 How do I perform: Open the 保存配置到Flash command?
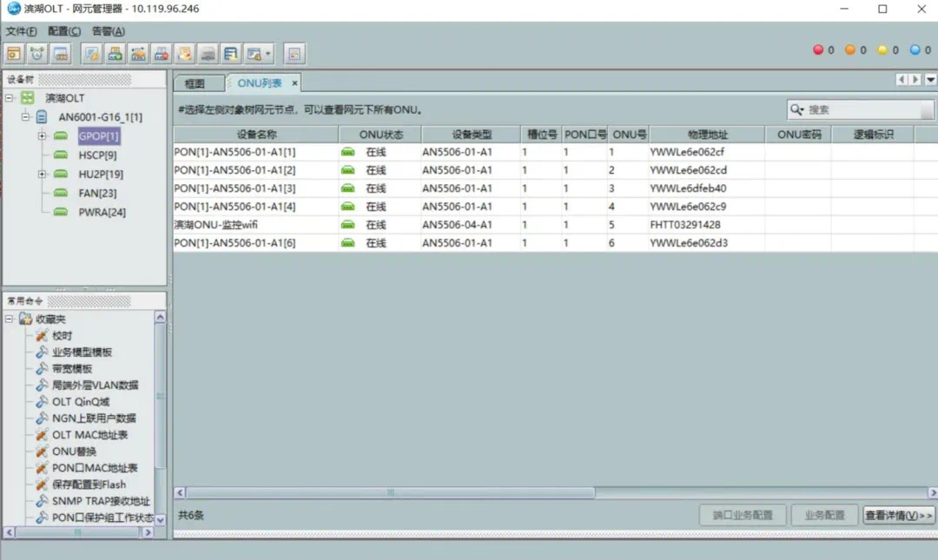pyautogui.click(x=89, y=484)
